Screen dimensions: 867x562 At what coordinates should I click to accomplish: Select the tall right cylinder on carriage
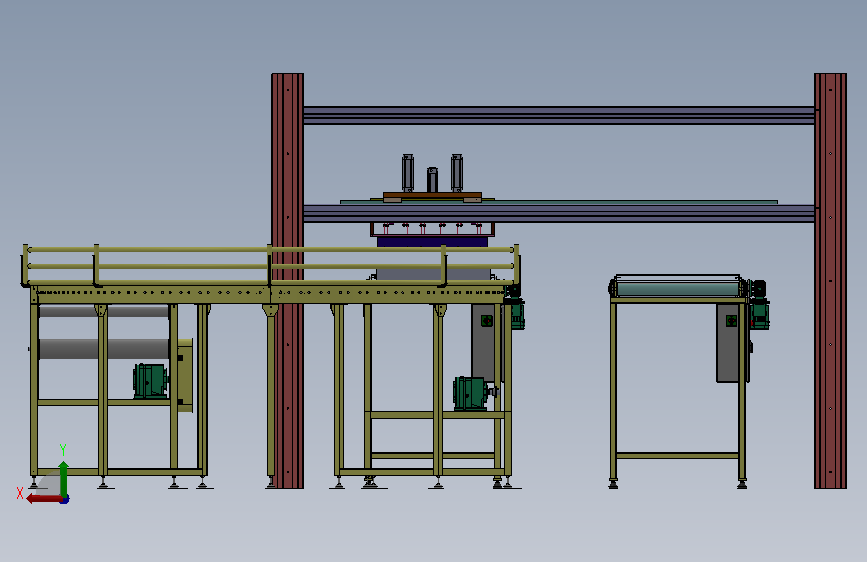456,173
